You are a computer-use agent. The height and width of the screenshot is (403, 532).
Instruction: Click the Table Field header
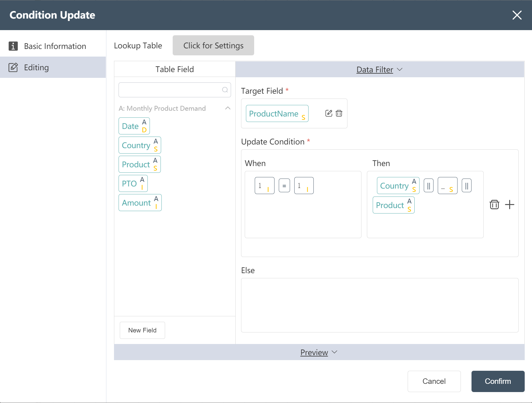(174, 69)
